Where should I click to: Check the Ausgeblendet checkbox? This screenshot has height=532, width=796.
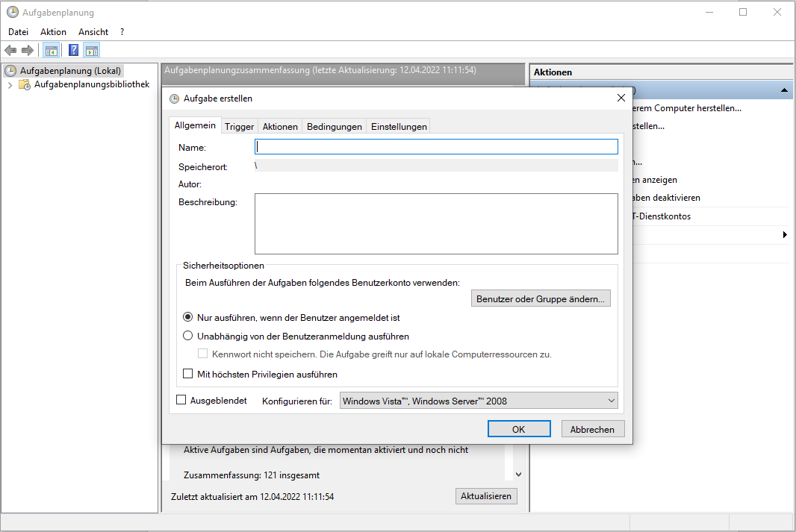pos(181,400)
